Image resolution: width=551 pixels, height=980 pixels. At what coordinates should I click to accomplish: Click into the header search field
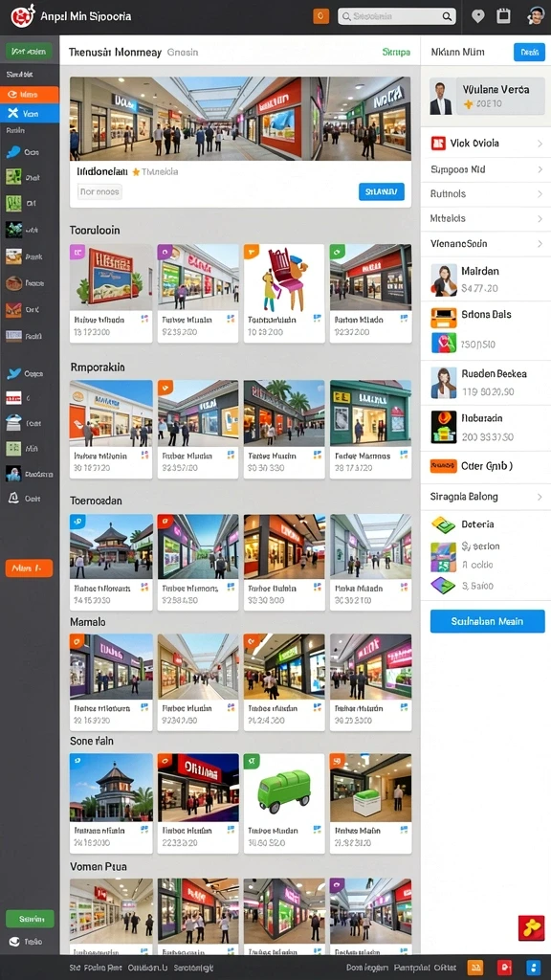coord(397,17)
